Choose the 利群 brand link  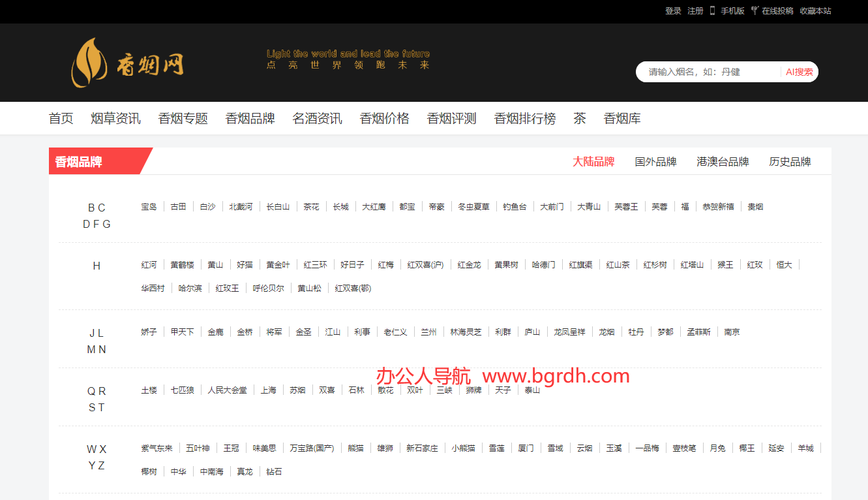coord(503,332)
